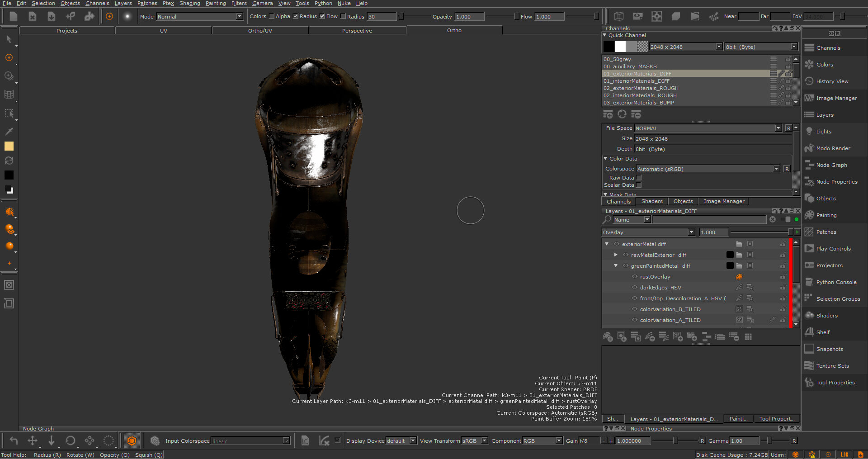Open the Snapshots palette

[x=829, y=349]
